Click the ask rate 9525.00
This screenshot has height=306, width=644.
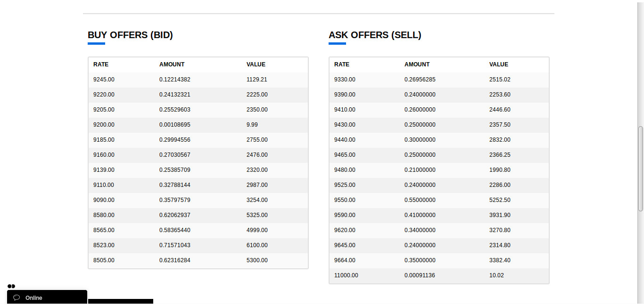click(x=345, y=185)
